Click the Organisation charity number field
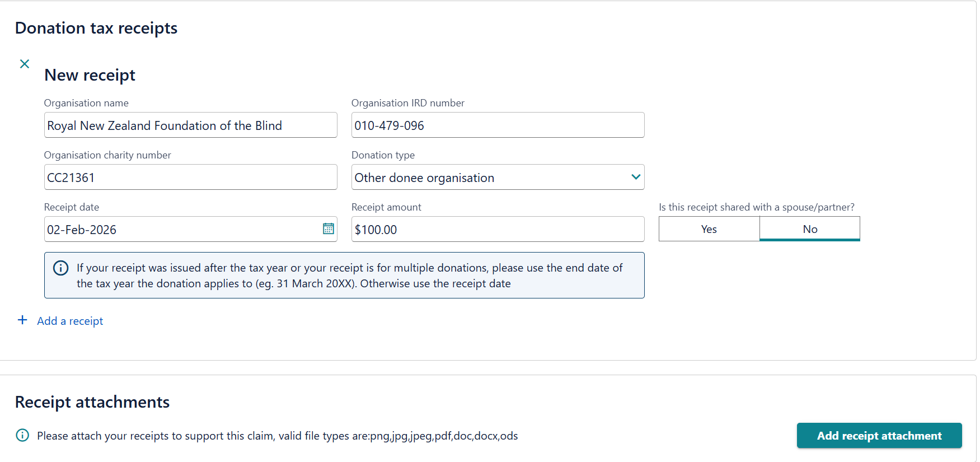The width and height of the screenshot is (980, 462). coord(190,177)
